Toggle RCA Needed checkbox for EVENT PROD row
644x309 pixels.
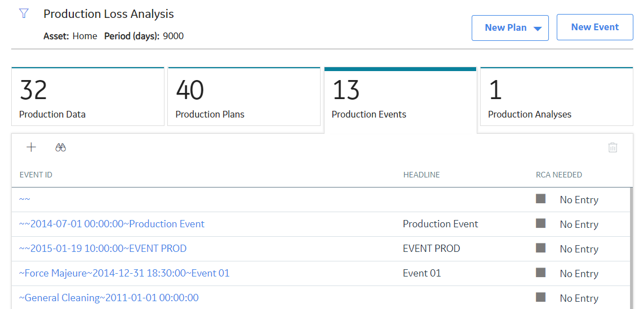pyautogui.click(x=540, y=248)
